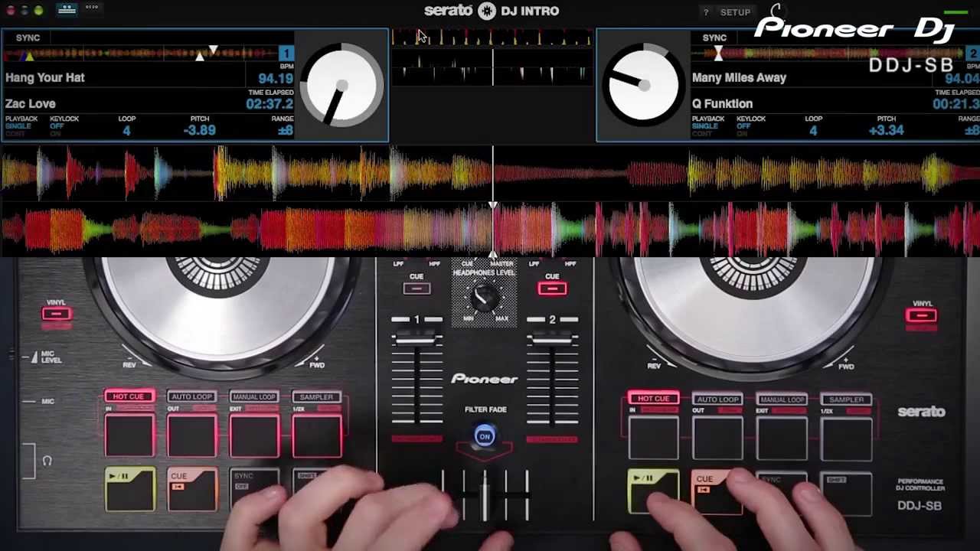The width and height of the screenshot is (980, 551).
Task: Select the artist name Q Funktion
Action: pyautogui.click(x=722, y=103)
